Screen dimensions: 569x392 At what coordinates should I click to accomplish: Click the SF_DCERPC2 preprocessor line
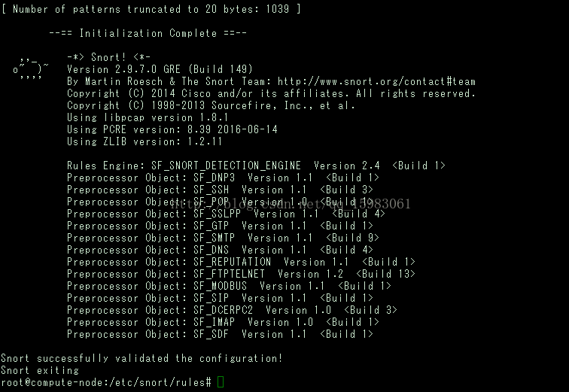232,310
